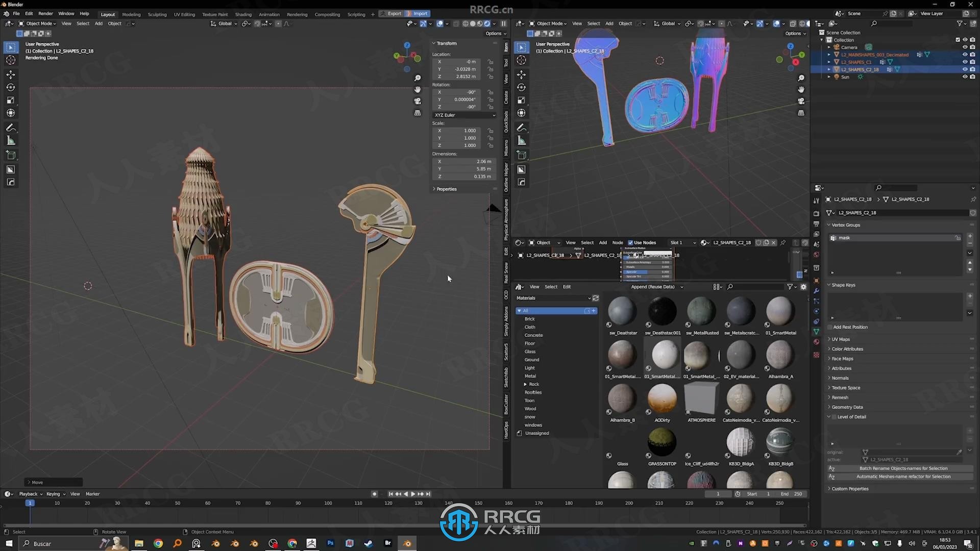
Task: Click the timeline End frame field 250
Action: 792,494
